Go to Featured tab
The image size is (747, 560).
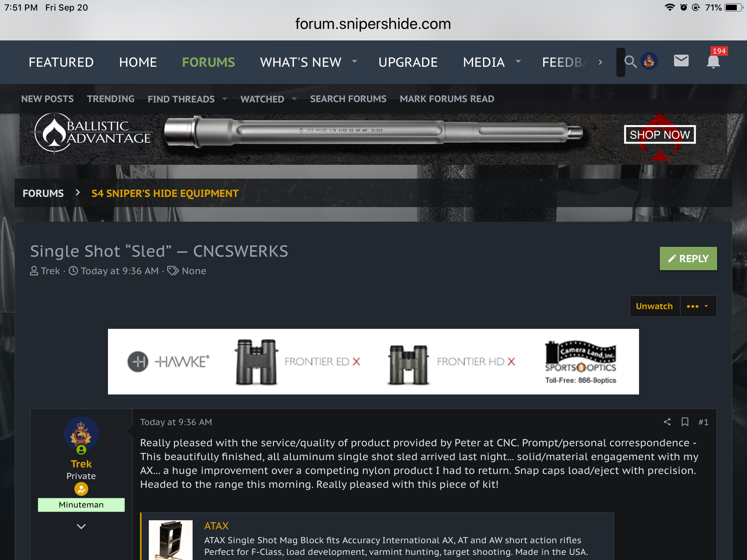tap(61, 62)
